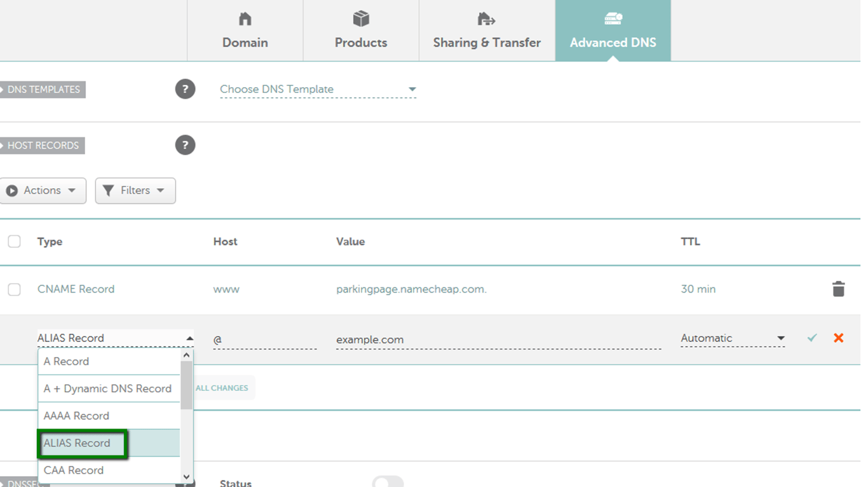Switch to the Advanced DNS tab

[613, 31]
